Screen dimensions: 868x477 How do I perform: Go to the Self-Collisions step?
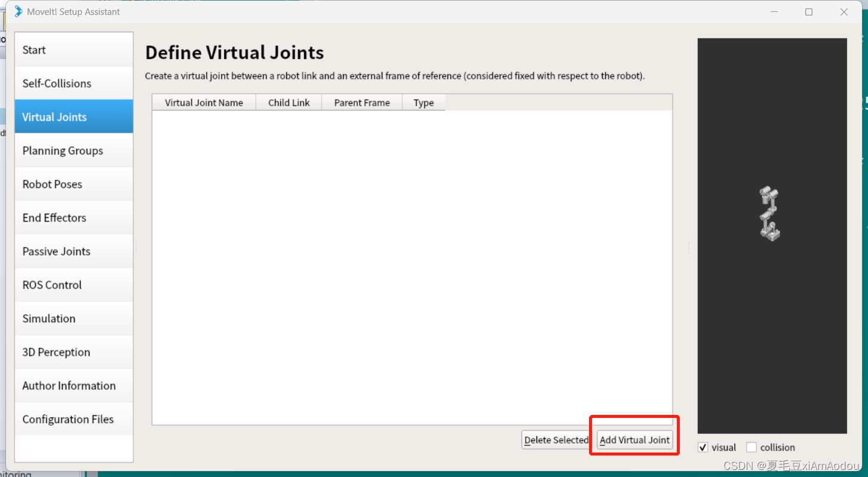[x=74, y=83]
